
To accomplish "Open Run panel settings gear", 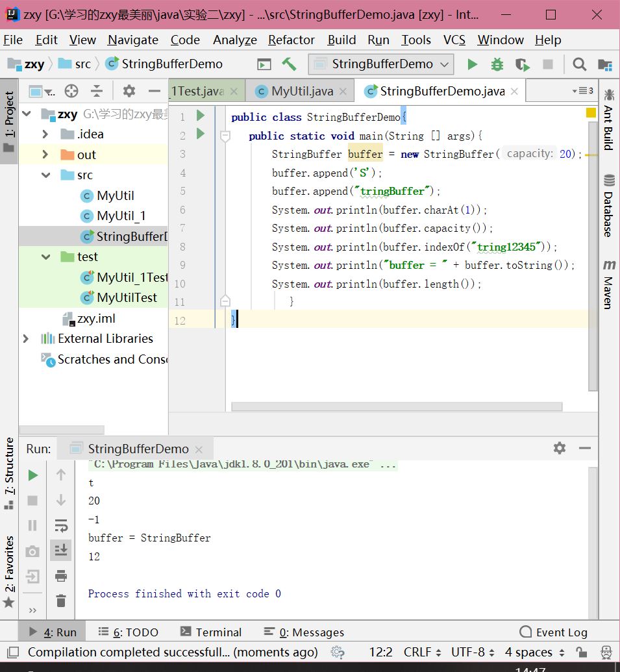I will pos(560,448).
